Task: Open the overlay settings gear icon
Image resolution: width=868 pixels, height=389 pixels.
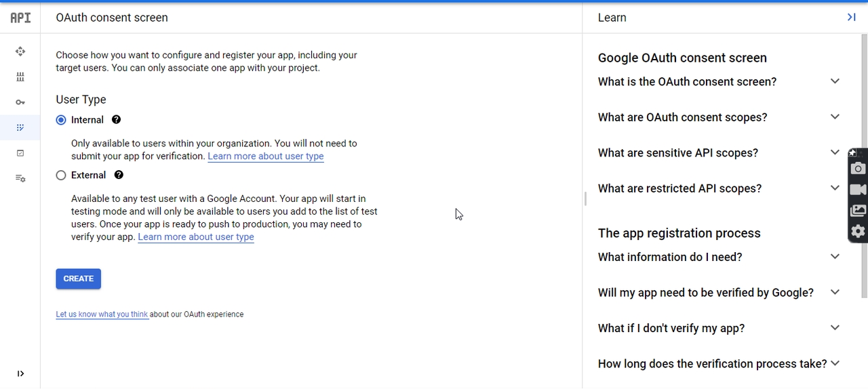Action: point(859,232)
